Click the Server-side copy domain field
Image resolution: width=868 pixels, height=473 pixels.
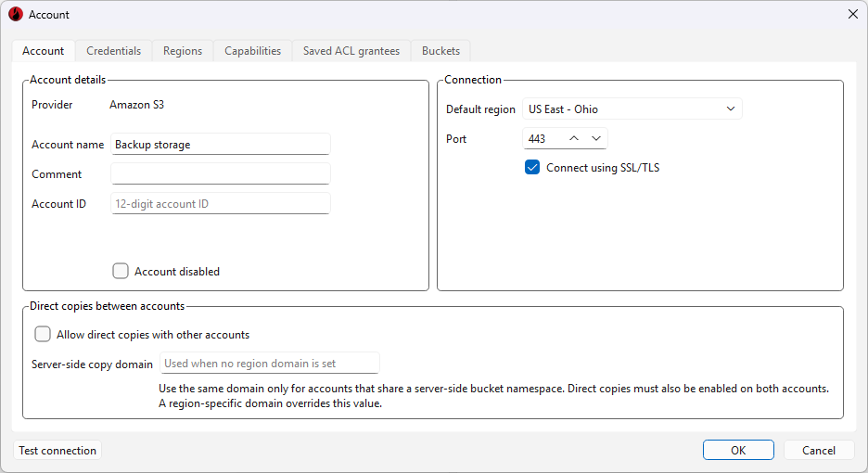(270, 364)
